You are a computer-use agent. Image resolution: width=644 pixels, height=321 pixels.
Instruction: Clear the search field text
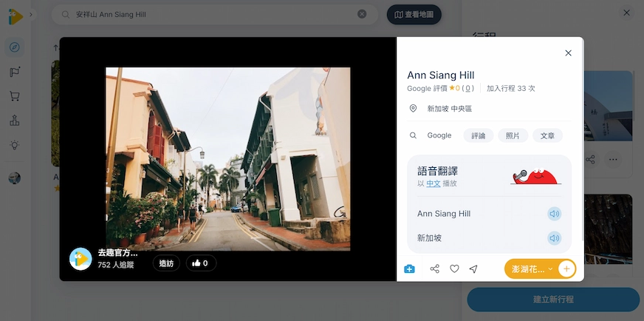point(362,14)
